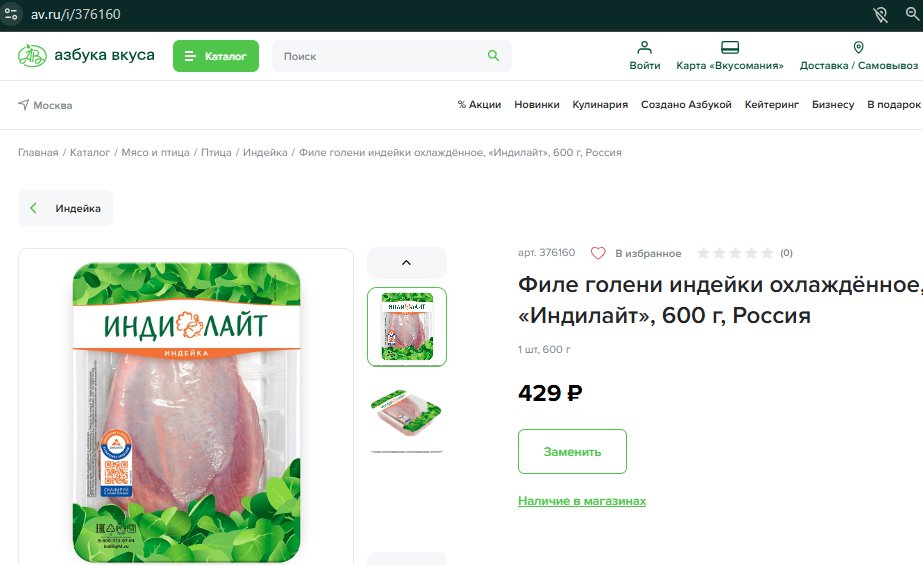923x565 pixels.
Task: Click the search magnifier icon
Action: [493, 56]
